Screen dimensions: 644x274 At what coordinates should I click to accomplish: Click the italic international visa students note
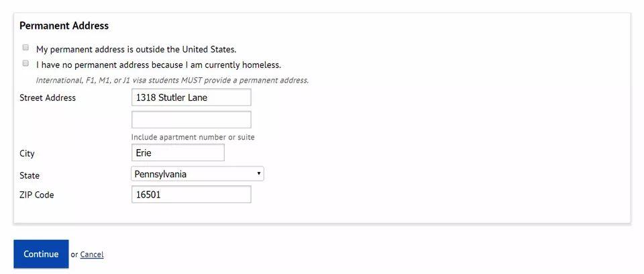172,81
